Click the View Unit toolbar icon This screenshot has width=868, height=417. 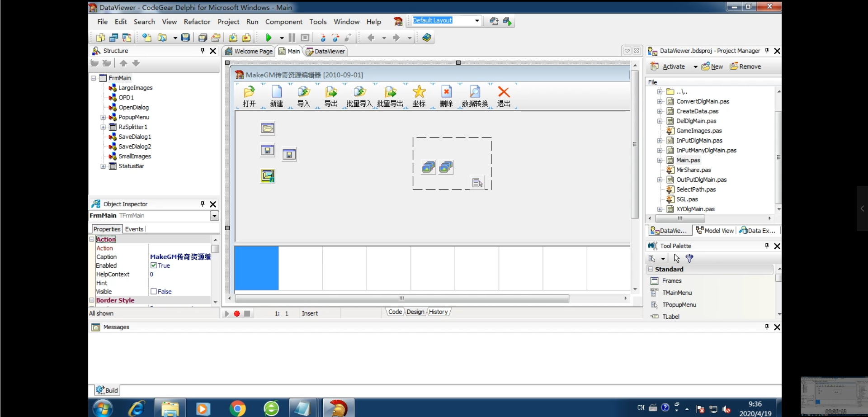[x=100, y=38]
